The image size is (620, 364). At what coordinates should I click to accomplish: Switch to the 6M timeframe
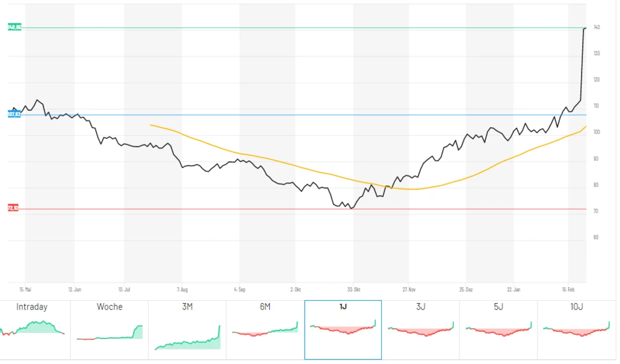tap(265, 306)
